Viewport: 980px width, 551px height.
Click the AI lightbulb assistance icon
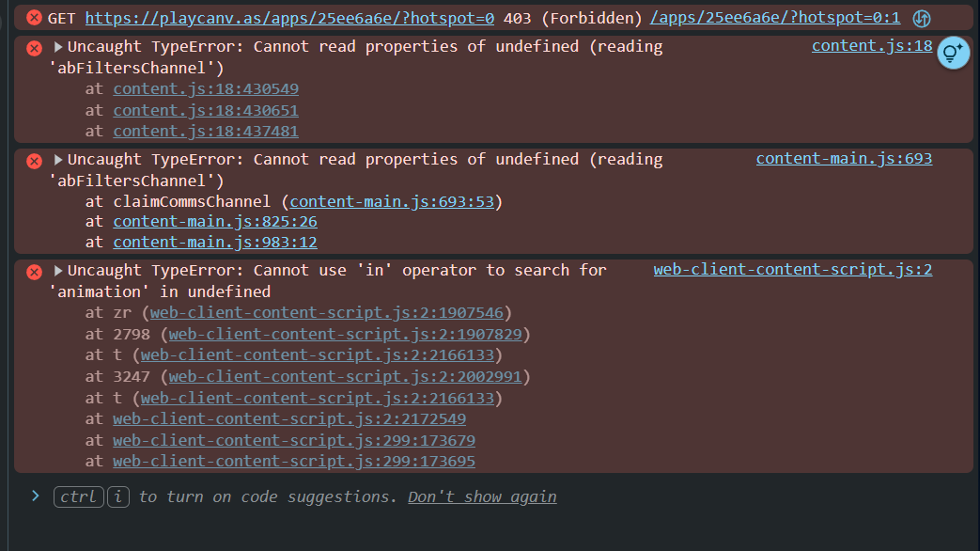tap(953, 53)
